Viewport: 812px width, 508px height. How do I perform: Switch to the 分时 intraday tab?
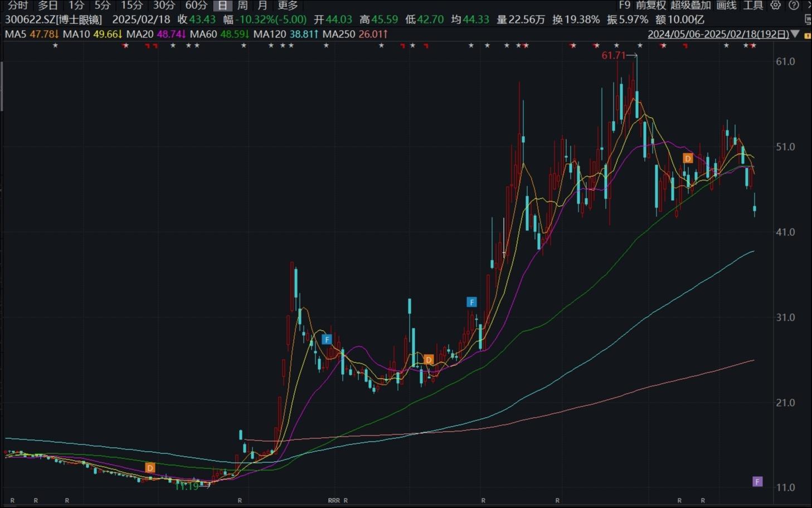coord(18,6)
